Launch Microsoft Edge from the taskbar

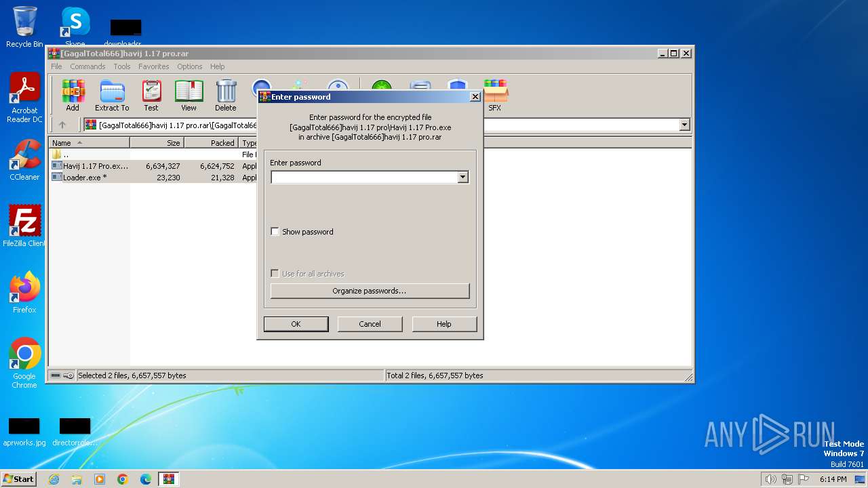[x=146, y=479]
